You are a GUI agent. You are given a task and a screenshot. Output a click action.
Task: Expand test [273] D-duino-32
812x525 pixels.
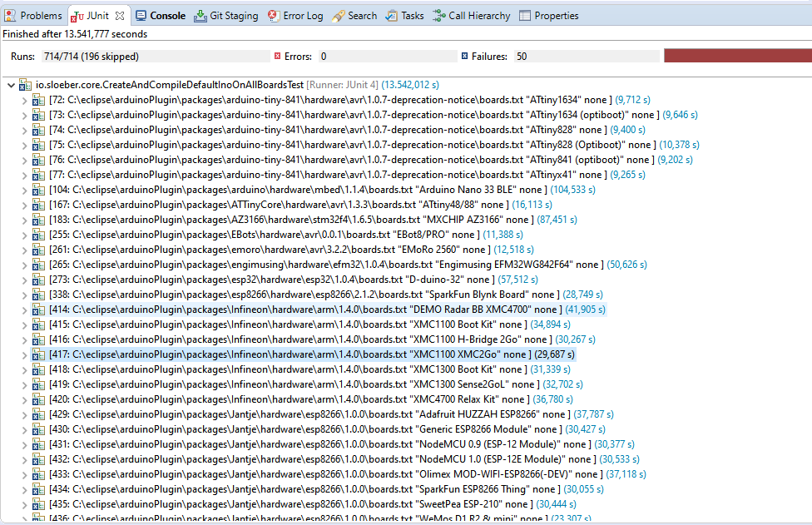pyautogui.click(x=24, y=280)
